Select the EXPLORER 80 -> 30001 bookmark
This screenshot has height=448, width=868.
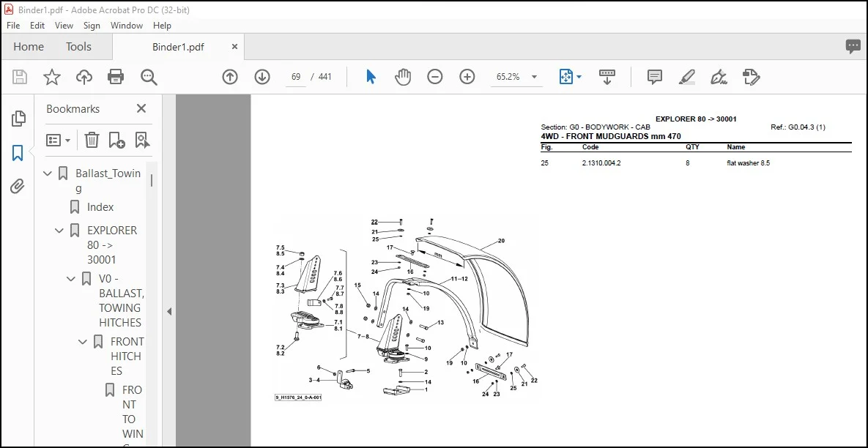pos(112,245)
